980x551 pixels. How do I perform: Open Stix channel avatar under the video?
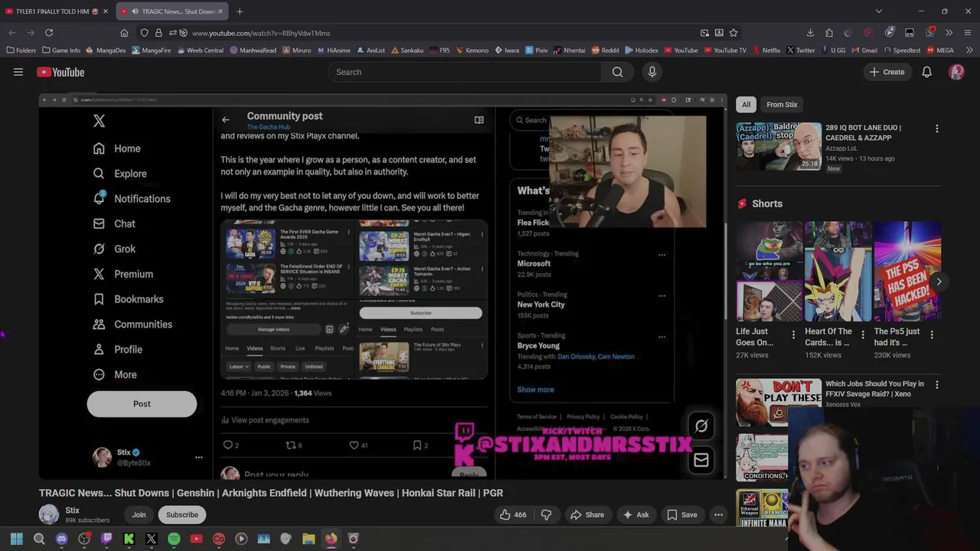49,514
